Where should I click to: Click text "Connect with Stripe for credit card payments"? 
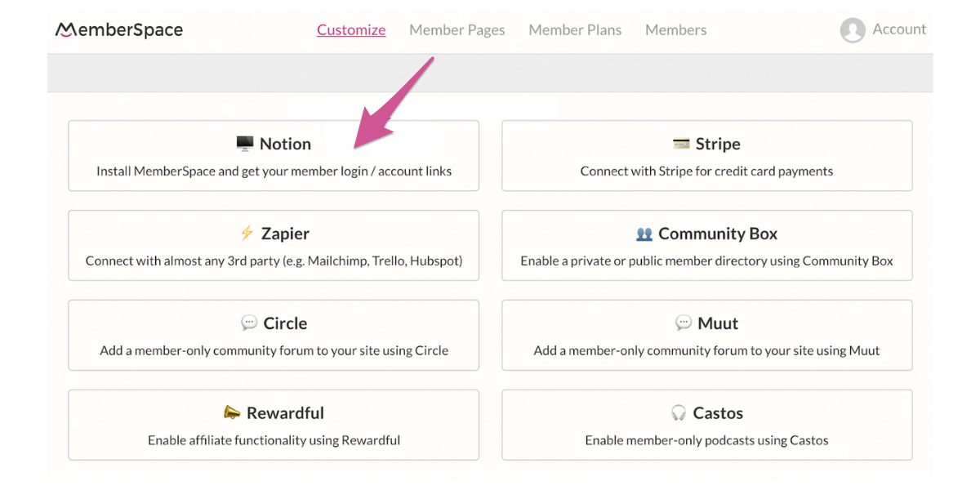coord(707,171)
